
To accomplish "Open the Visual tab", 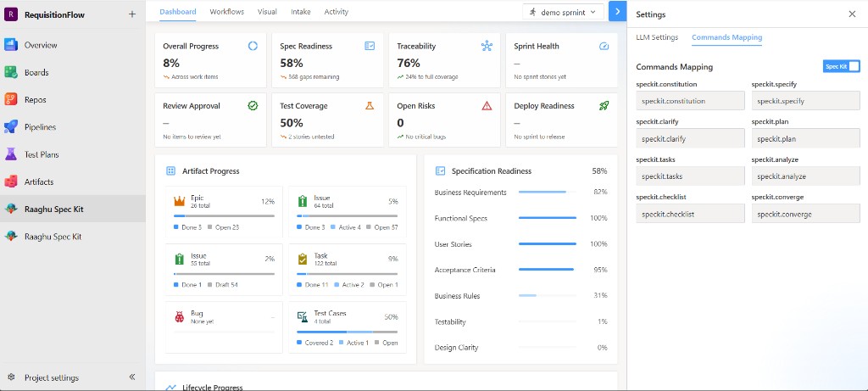I will [x=267, y=12].
